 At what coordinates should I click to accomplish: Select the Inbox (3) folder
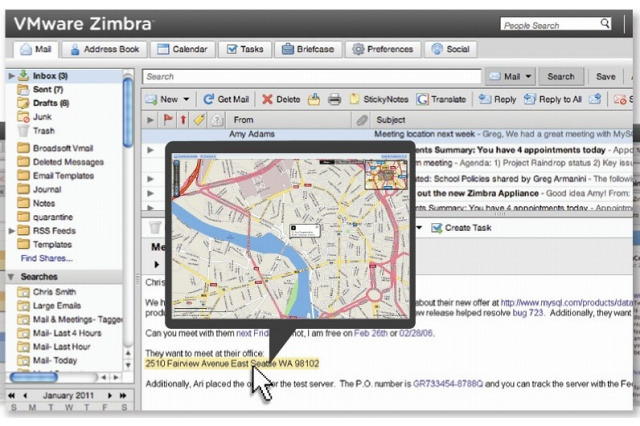click(50, 76)
